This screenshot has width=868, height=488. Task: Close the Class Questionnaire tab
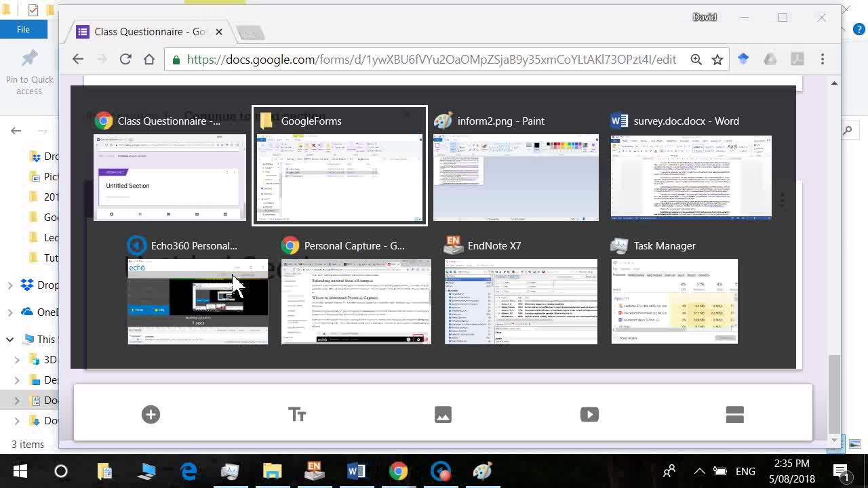click(x=219, y=32)
